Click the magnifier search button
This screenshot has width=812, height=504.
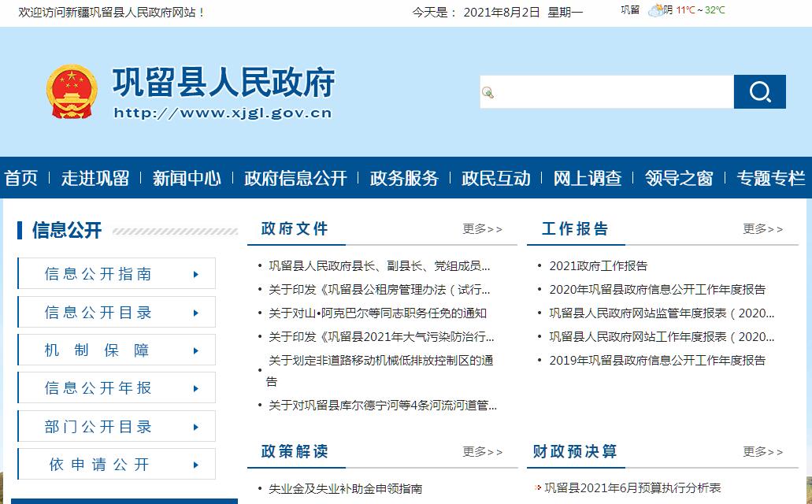(759, 92)
